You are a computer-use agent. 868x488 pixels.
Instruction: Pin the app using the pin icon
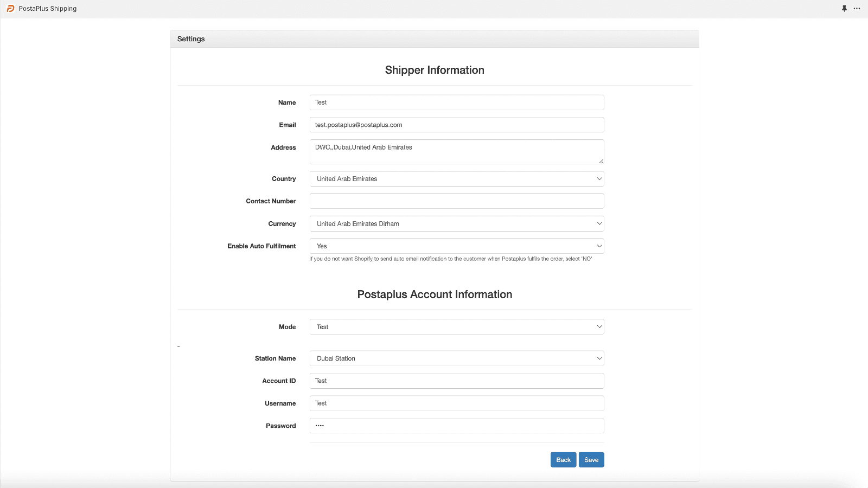[x=844, y=9]
